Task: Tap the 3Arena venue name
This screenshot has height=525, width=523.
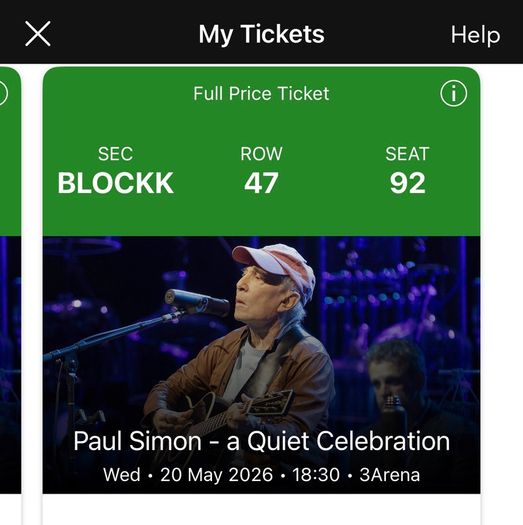Action: pyautogui.click(x=390, y=475)
